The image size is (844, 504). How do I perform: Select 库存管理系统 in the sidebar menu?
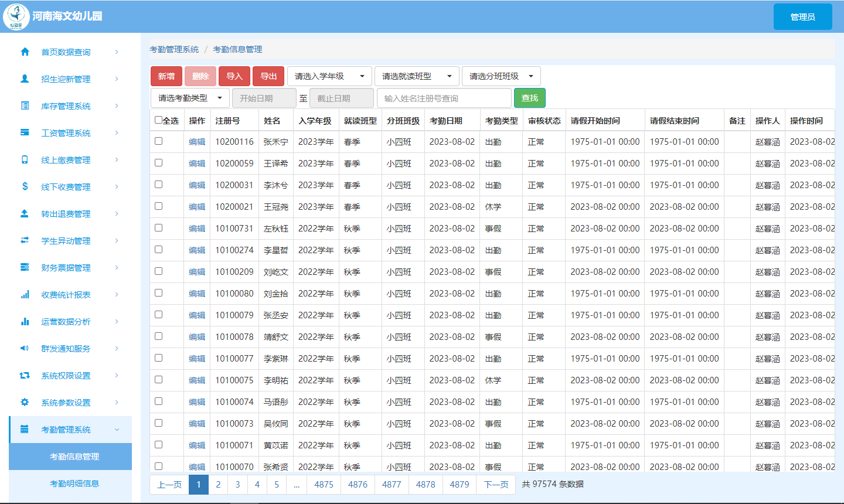pyautogui.click(x=66, y=106)
